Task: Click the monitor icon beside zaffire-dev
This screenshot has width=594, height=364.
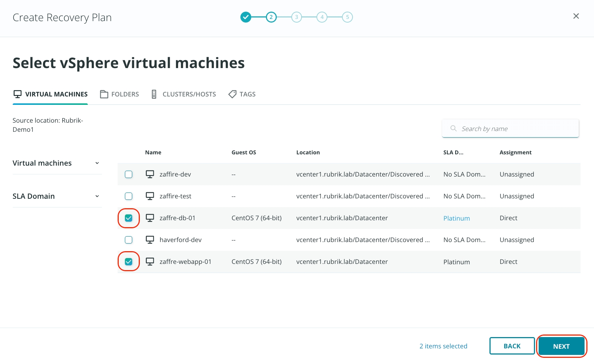Action: click(150, 174)
